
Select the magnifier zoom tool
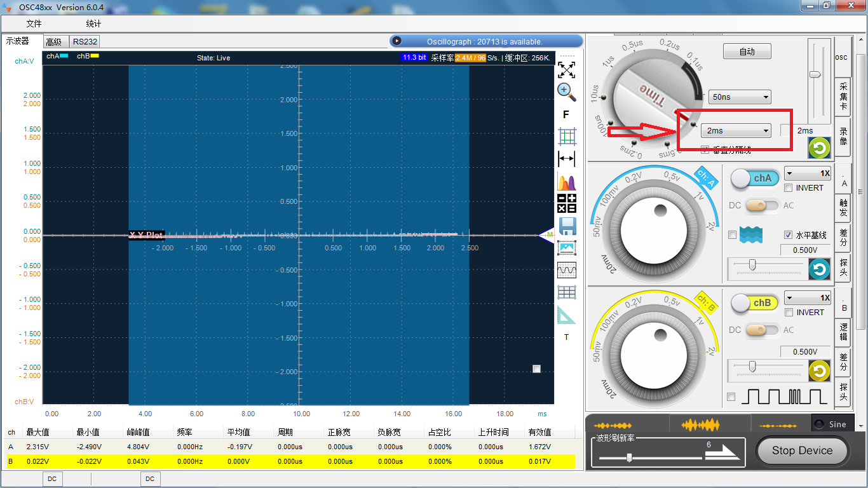566,91
